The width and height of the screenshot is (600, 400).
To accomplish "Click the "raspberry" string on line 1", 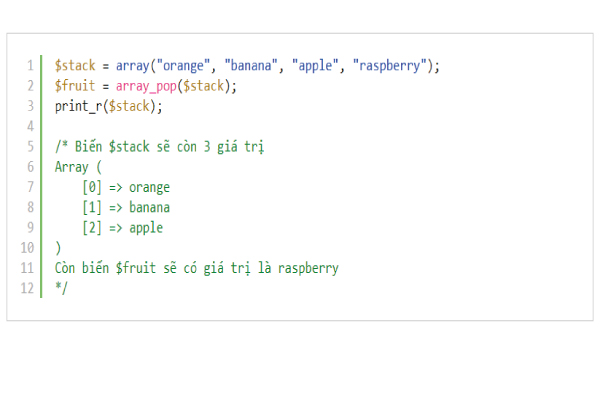I will (x=391, y=66).
